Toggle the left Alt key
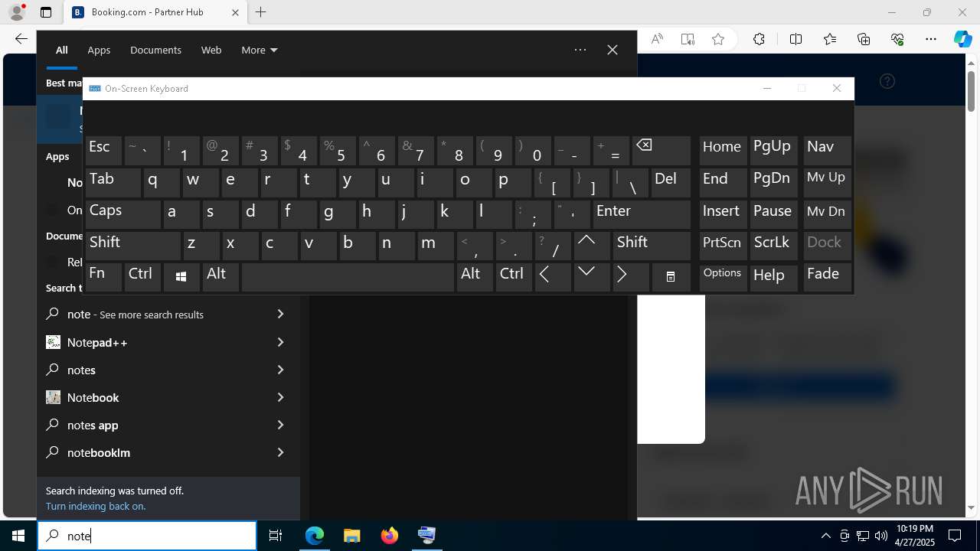980x551 pixels. coord(220,277)
